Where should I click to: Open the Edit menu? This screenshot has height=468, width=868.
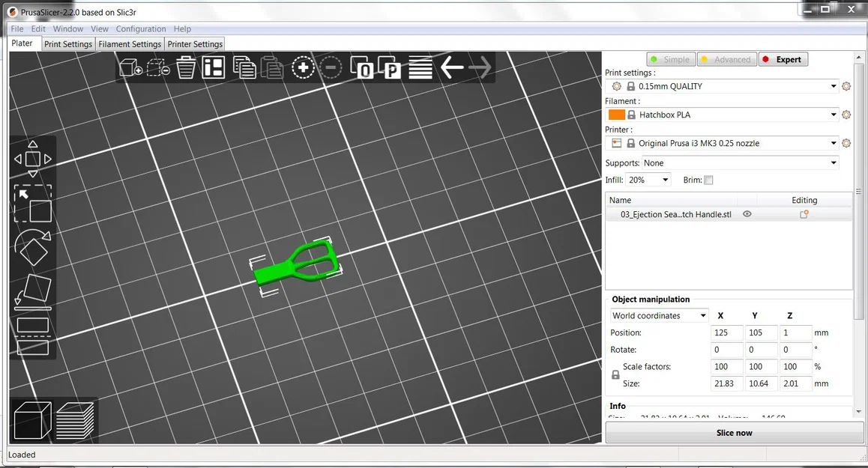point(38,28)
